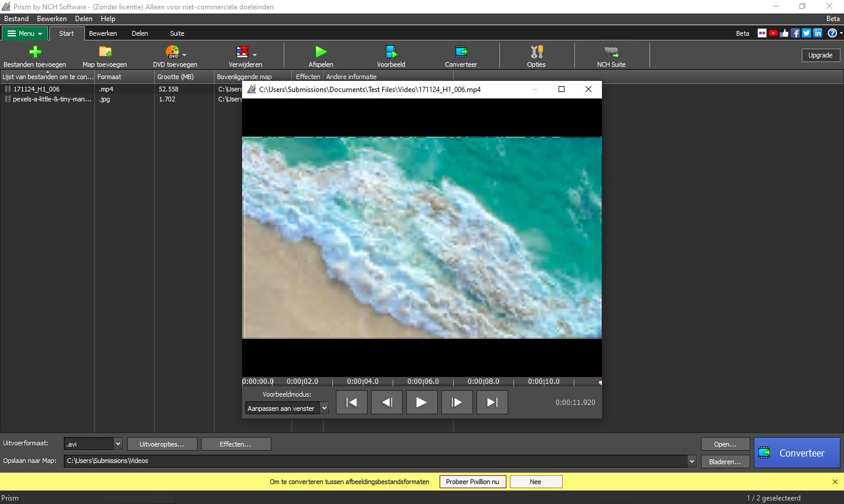Click the Verwijderen remove icon
The image size is (844, 504).
243,52
